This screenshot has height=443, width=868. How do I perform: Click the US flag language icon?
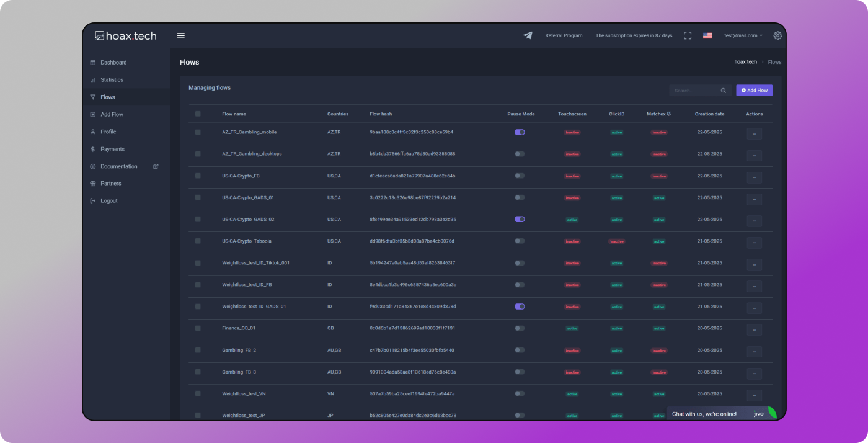(707, 35)
